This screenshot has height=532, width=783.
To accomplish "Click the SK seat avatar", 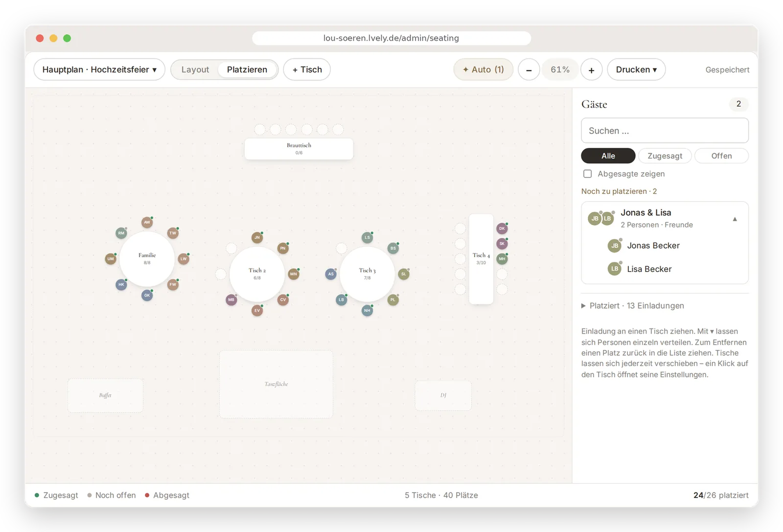I will (502, 243).
